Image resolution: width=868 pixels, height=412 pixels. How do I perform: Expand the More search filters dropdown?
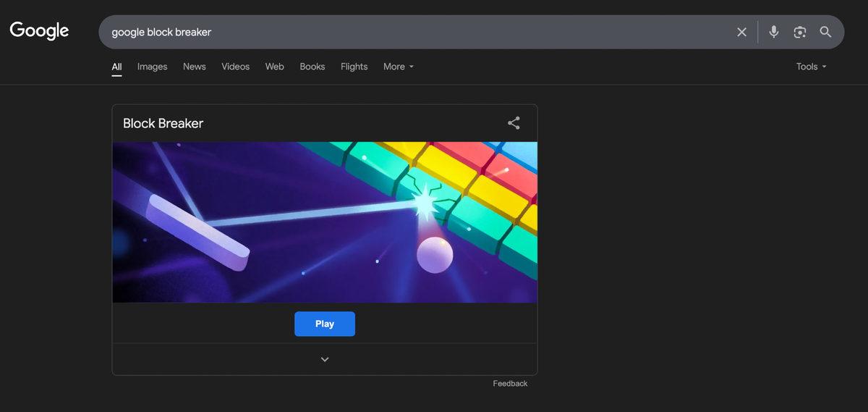pyautogui.click(x=399, y=67)
